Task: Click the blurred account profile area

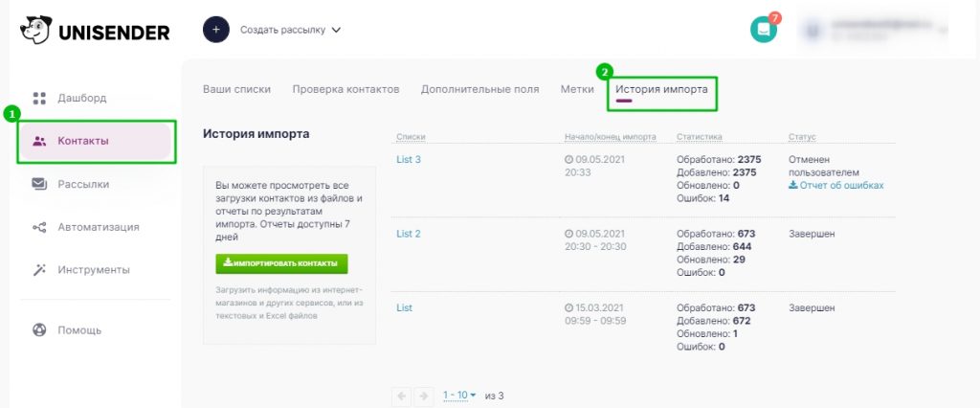Action: 873,30
